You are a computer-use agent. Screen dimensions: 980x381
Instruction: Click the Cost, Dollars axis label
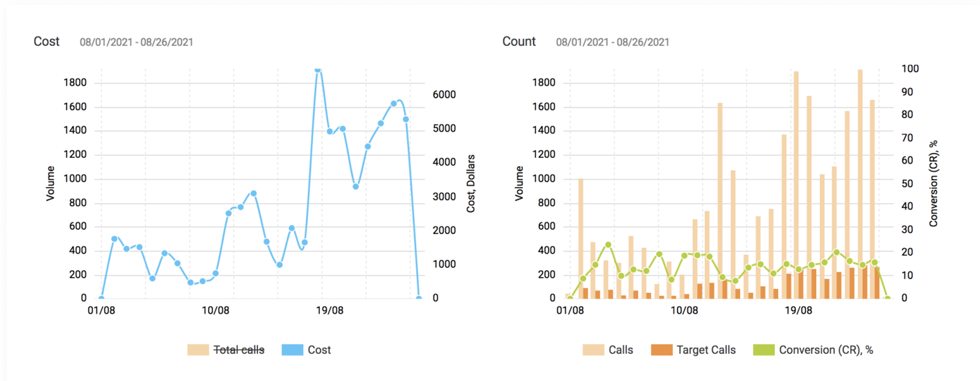[472, 183]
